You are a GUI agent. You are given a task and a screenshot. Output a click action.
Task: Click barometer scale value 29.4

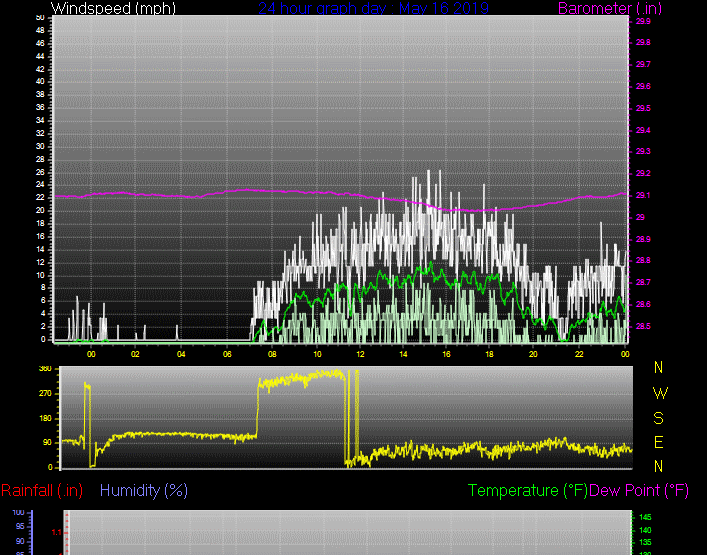pyautogui.click(x=643, y=130)
